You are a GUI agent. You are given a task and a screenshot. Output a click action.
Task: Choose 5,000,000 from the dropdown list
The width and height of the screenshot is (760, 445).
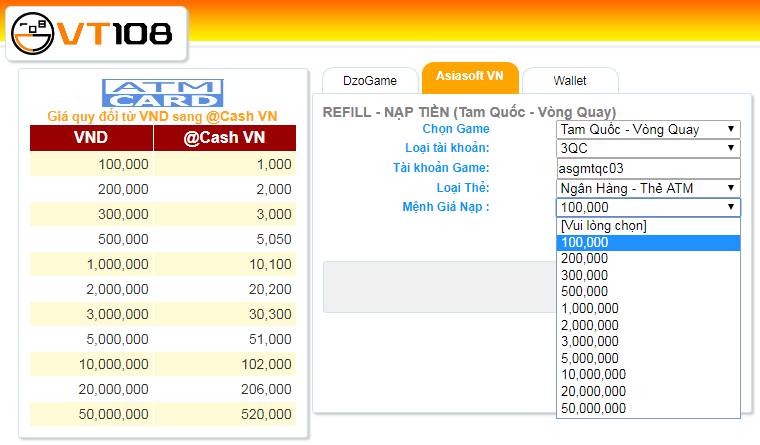pos(648,358)
